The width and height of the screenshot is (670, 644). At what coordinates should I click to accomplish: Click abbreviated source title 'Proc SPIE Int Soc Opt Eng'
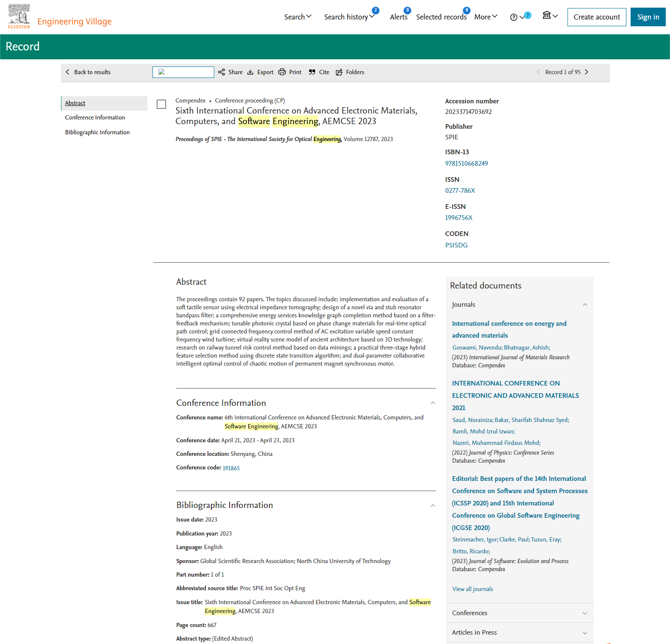point(272,588)
